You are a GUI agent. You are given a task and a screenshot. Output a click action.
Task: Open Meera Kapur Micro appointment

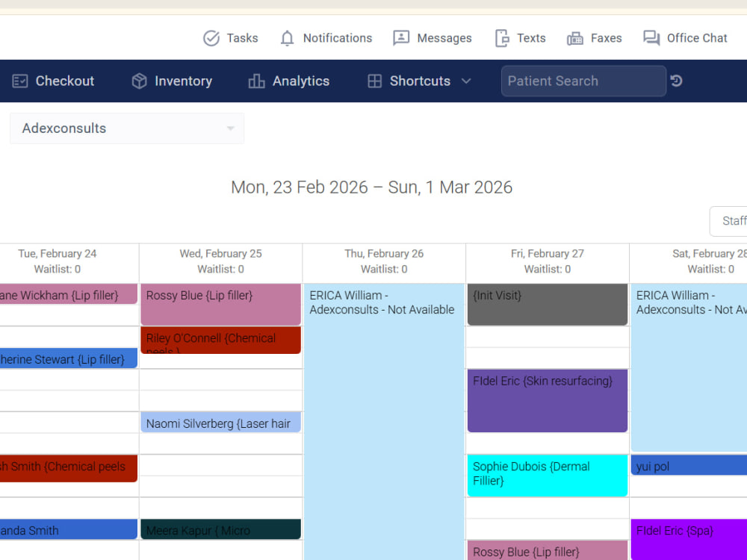220,529
